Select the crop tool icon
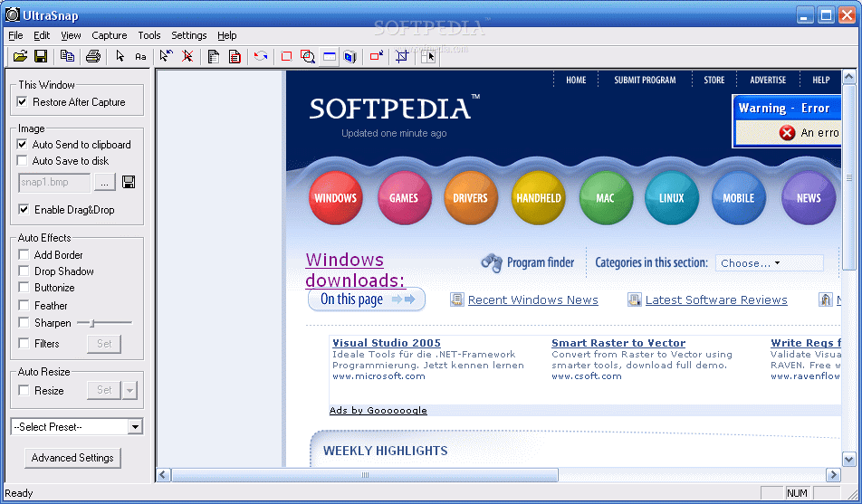Viewport: 862px width, 504px height. coord(402,56)
